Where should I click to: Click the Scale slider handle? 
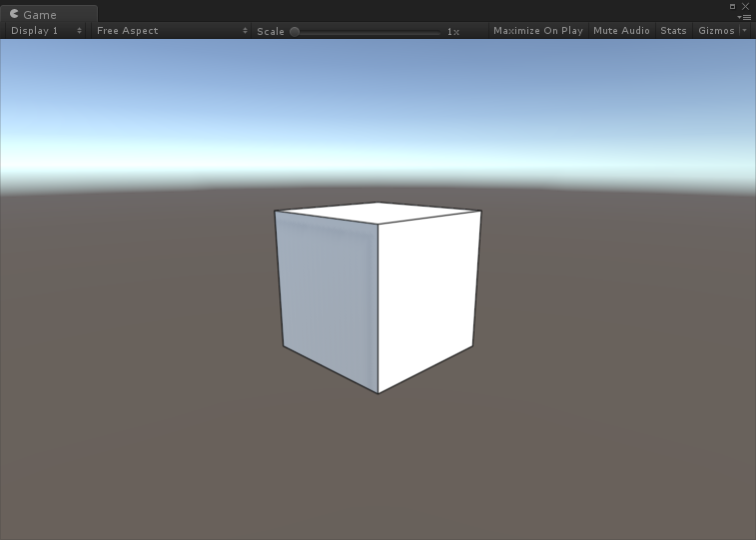295,32
